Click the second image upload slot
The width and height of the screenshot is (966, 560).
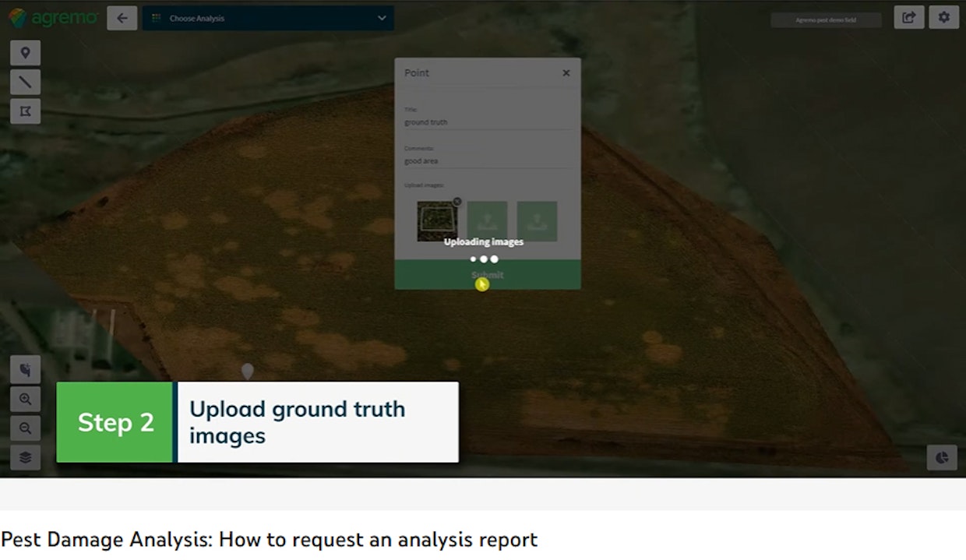[487, 221]
